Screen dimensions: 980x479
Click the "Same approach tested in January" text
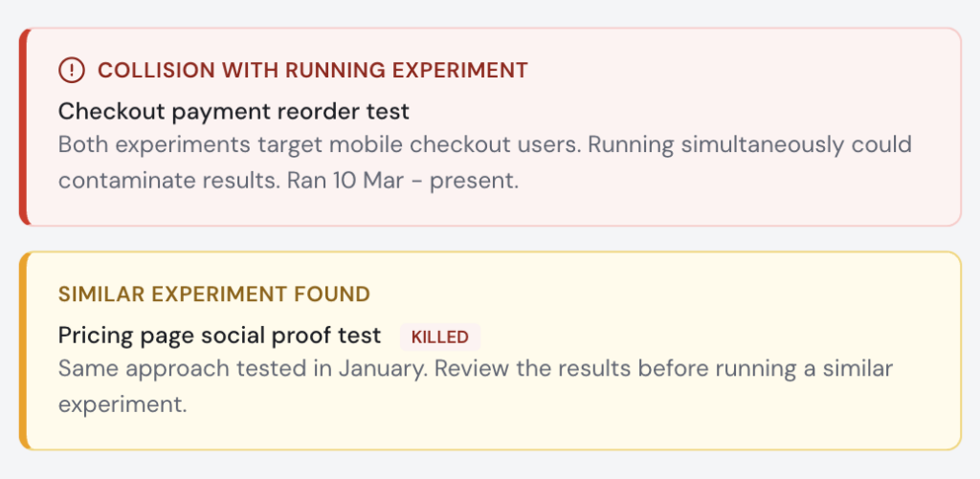pos(233,369)
